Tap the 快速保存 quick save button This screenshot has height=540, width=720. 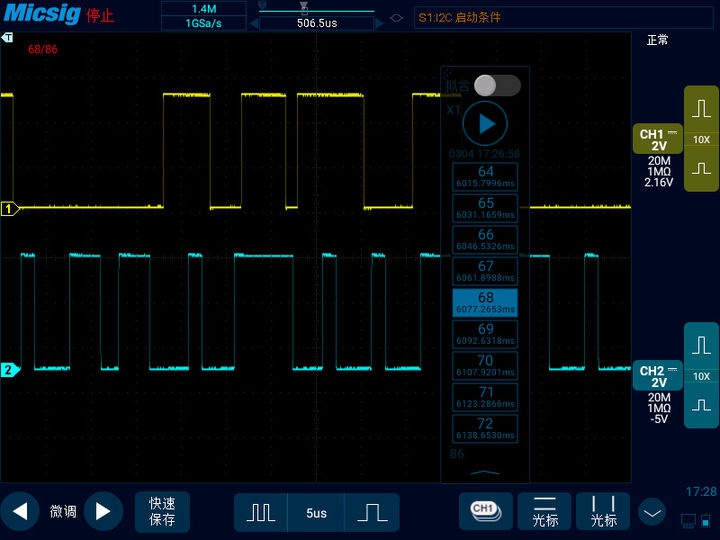coord(162,512)
